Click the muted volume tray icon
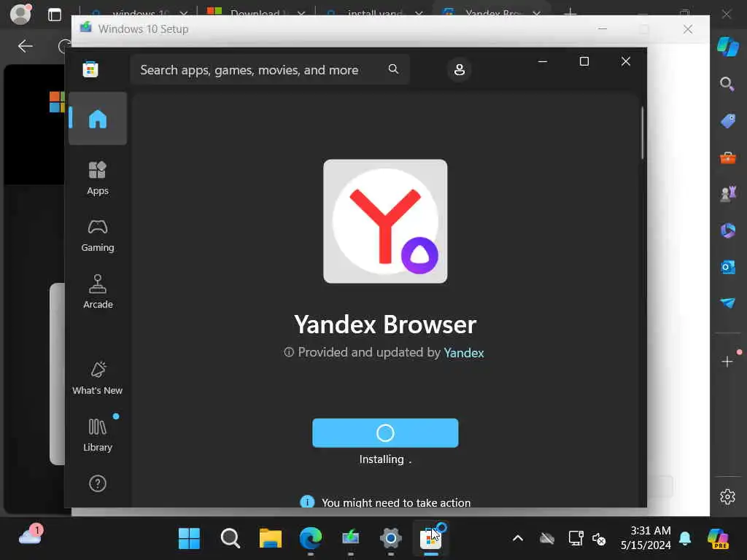Viewport: 747px width, 560px height. pyautogui.click(x=599, y=539)
